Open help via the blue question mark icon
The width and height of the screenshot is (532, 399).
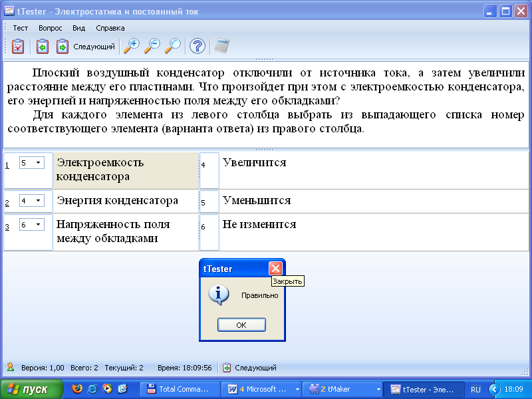[x=197, y=46]
